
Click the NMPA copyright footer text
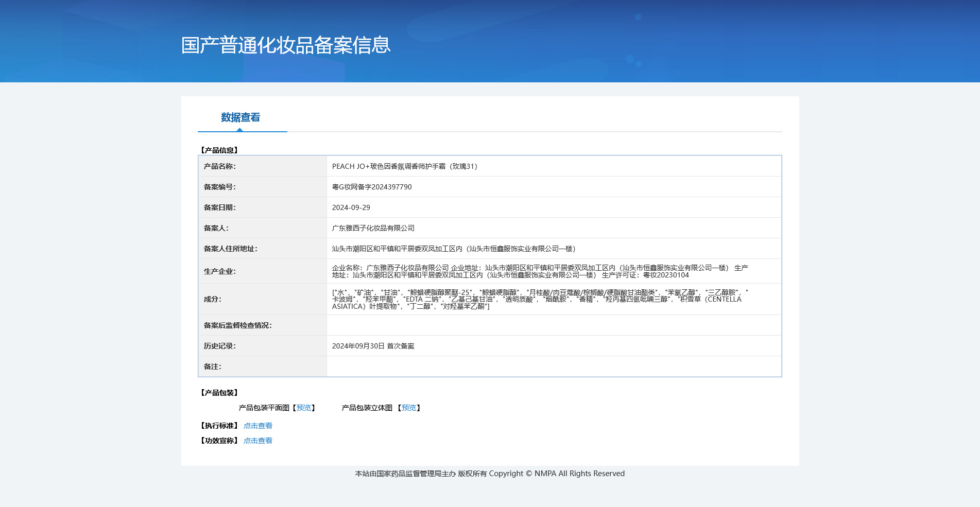(x=489, y=474)
